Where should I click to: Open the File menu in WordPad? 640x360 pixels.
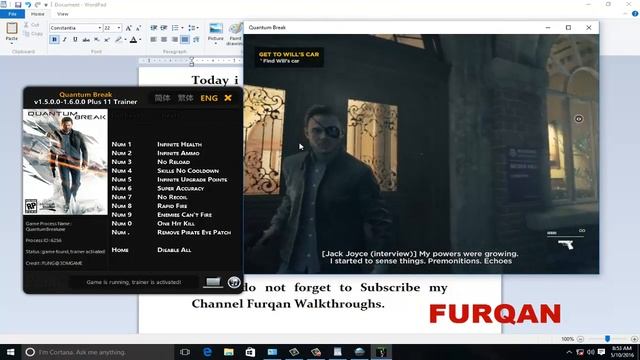[x=12, y=14]
